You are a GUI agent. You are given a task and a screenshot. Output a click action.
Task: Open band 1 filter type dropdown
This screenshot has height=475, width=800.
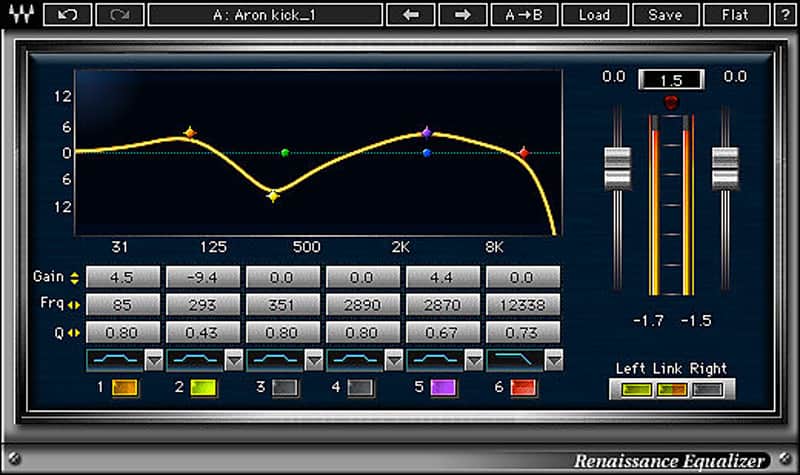pyautogui.click(x=154, y=360)
